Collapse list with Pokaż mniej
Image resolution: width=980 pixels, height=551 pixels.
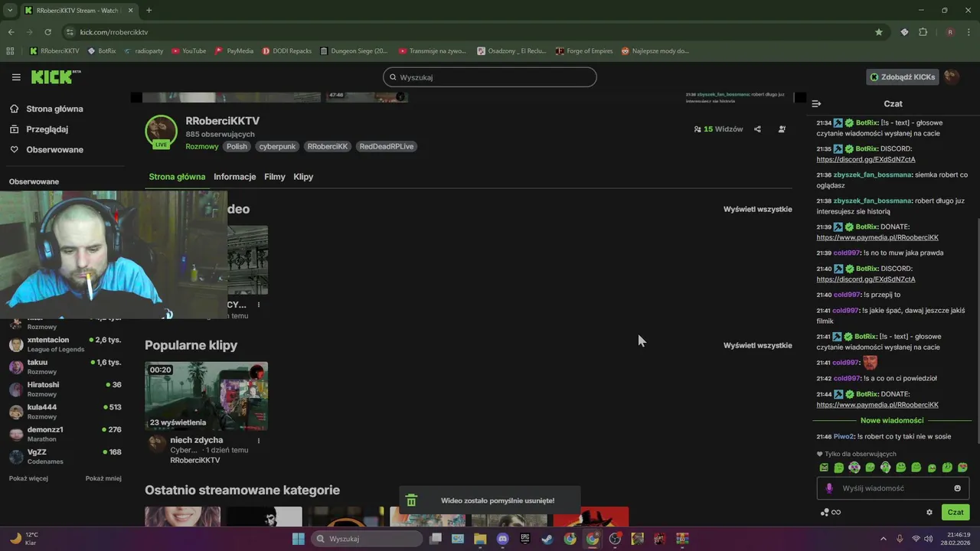(103, 478)
